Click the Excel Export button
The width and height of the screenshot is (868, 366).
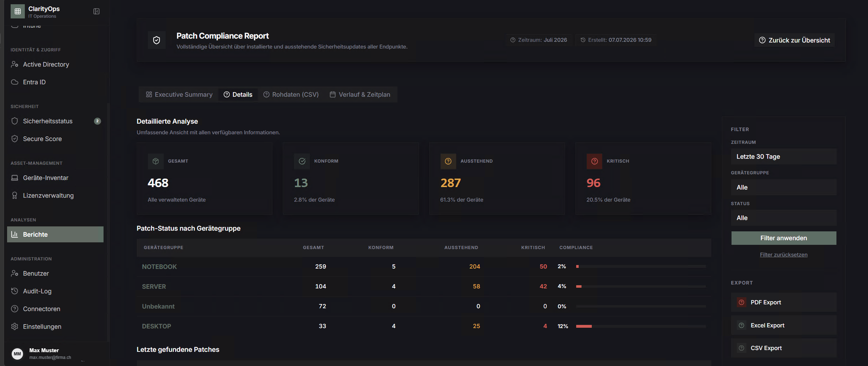[x=784, y=325]
